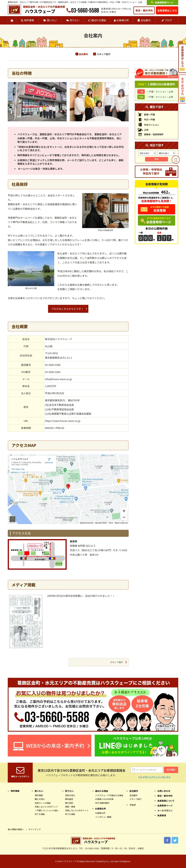
Task: Open 小学校・中学校の学区内で探す banner
Action: 156,172
